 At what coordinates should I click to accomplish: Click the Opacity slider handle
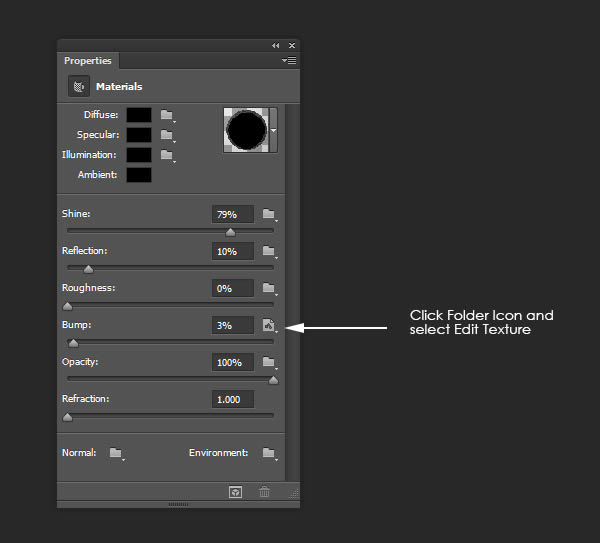[273, 380]
